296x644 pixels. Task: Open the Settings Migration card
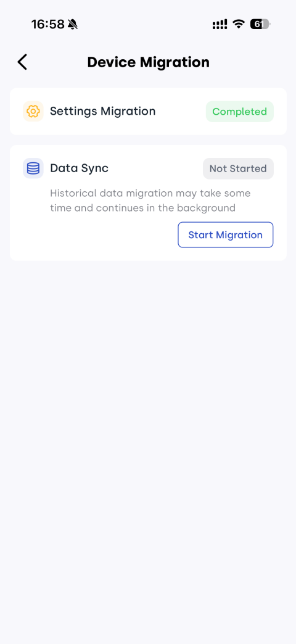(148, 111)
